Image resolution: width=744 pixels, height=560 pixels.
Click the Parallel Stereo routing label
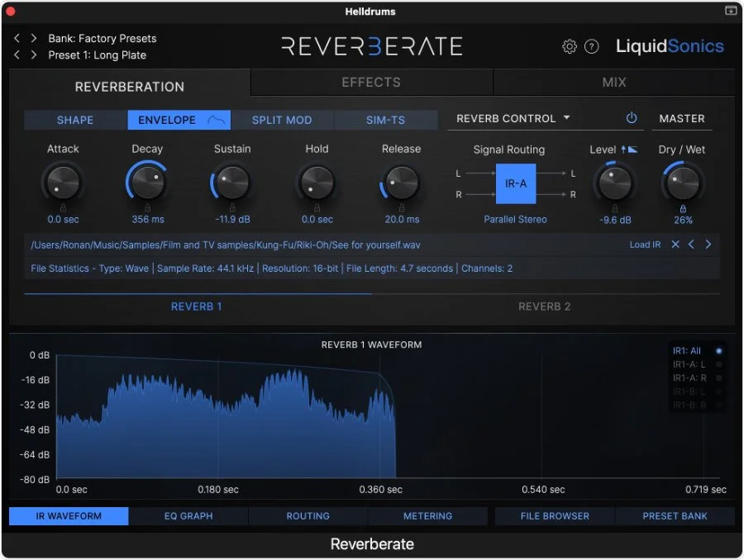pos(515,220)
